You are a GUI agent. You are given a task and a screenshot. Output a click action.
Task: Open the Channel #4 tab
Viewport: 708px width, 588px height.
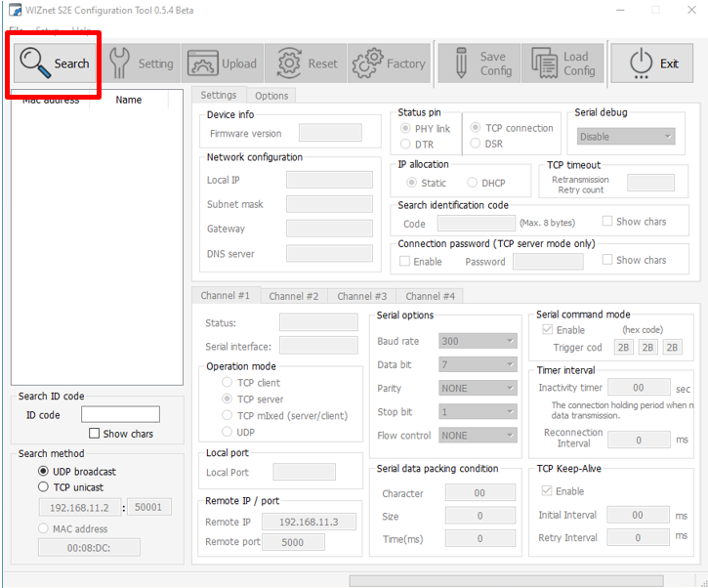[x=430, y=296]
